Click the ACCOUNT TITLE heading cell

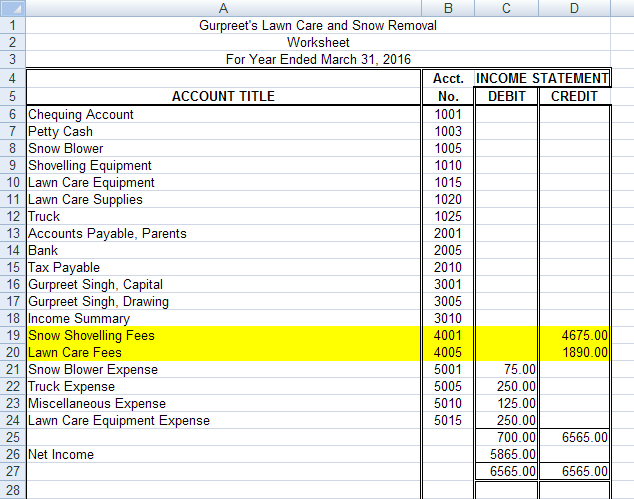click(x=223, y=97)
